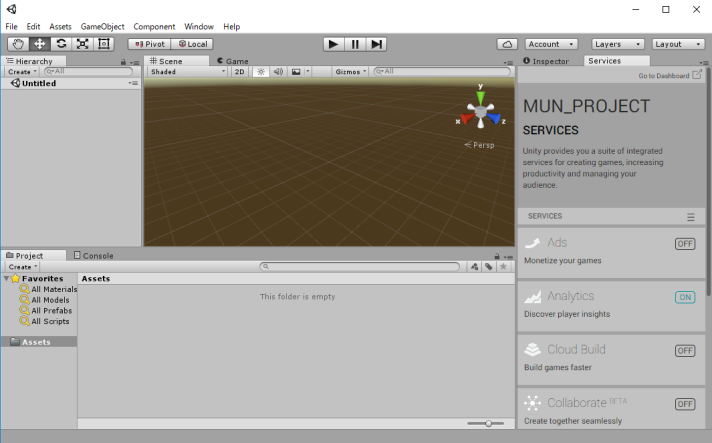Select All Materials favorite
The image size is (712, 443).
48,289
